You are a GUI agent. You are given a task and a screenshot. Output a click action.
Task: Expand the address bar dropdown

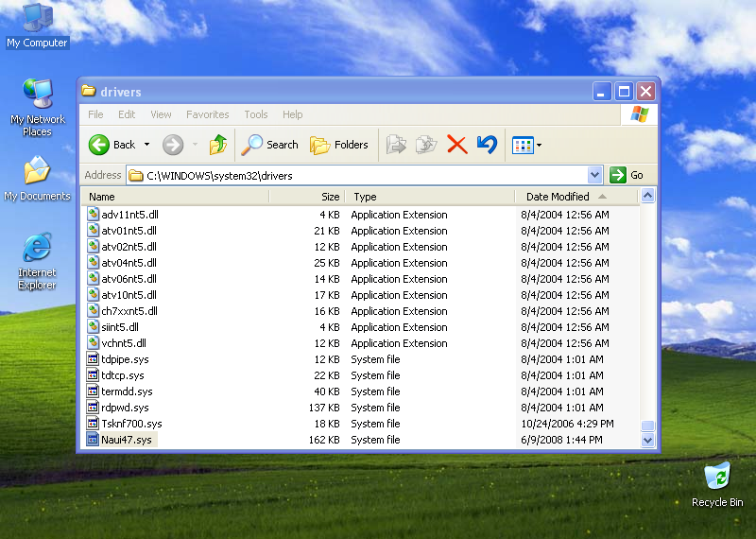click(x=594, y=175)
